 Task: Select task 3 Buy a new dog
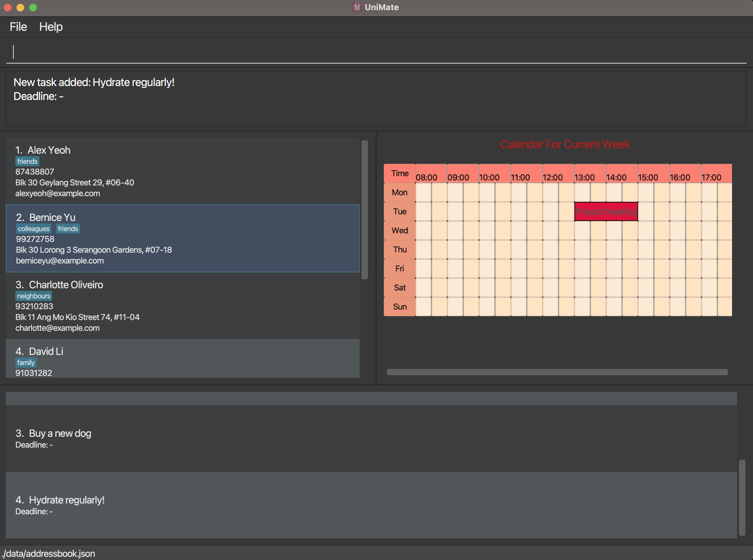pos(371,438)
